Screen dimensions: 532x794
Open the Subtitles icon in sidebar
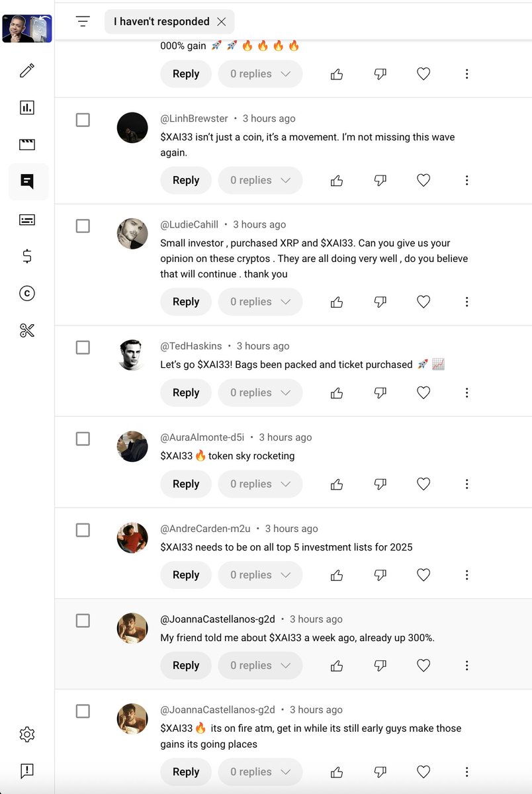point(27,220)
